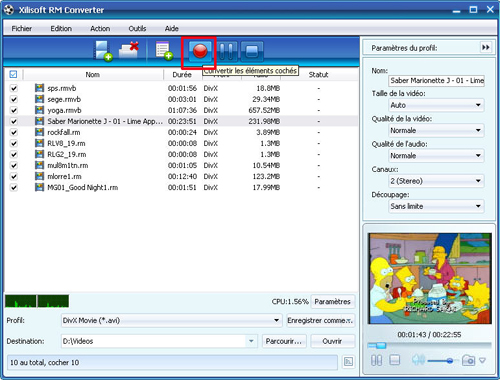Click the Ouvrir button
This screenshot has width=500, height=380.
[x=332, y=341]
